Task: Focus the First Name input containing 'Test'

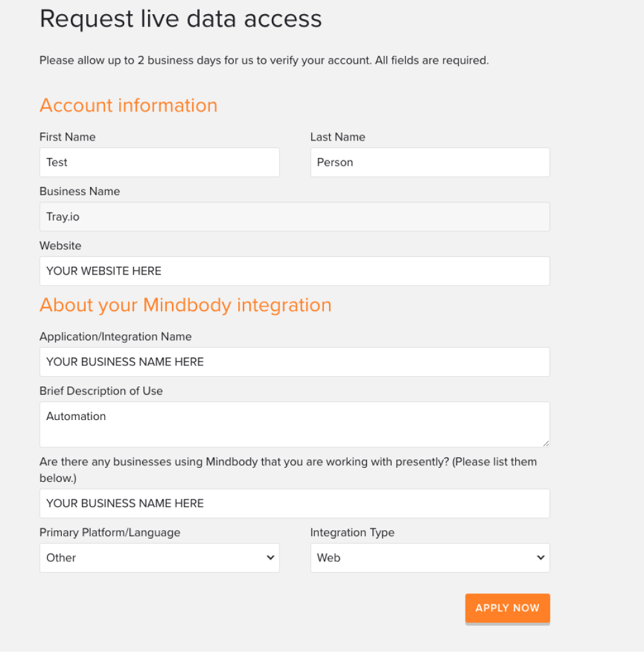Action: (159, 162)
